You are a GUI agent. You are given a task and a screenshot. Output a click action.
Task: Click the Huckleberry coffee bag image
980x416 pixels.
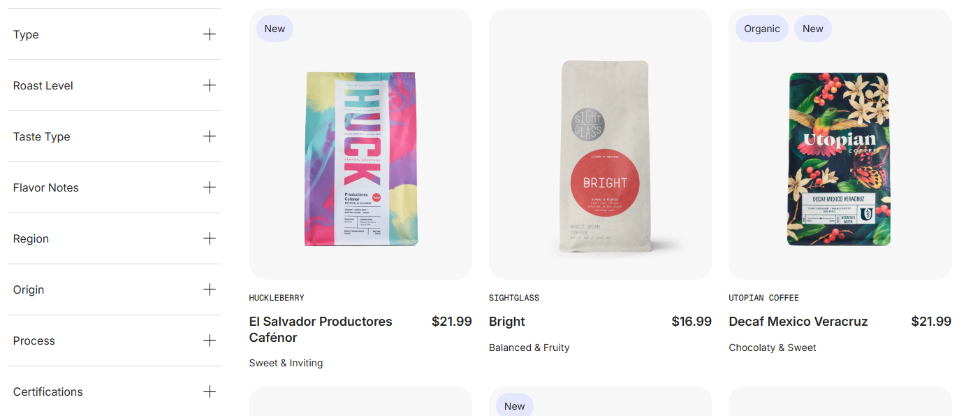(x=360, y=159)
